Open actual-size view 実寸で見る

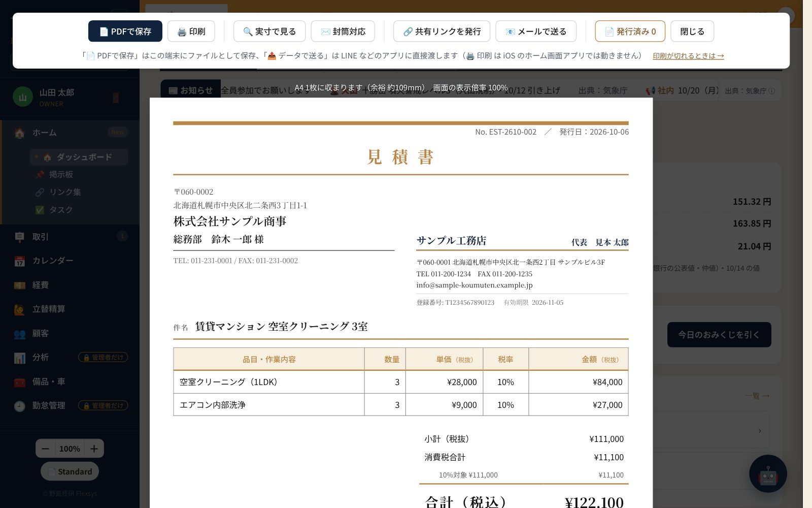(x=269, y=31)
